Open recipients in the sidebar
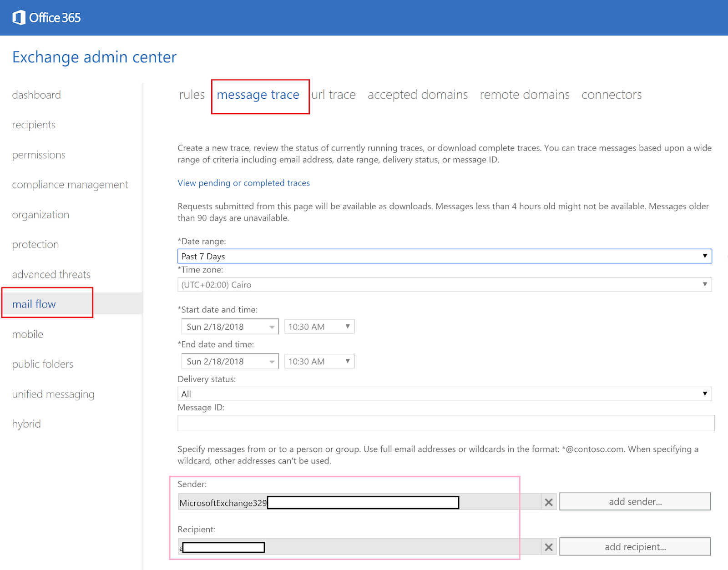Screen dimensions: 728x570 [34, 125]
